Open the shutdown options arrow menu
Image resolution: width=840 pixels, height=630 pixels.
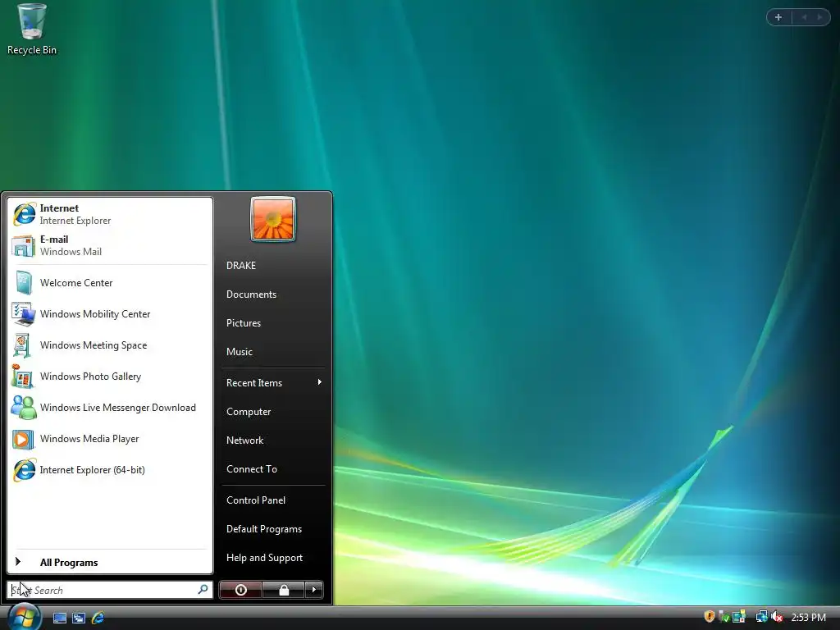pyautogui.click(x=314, y=590)
